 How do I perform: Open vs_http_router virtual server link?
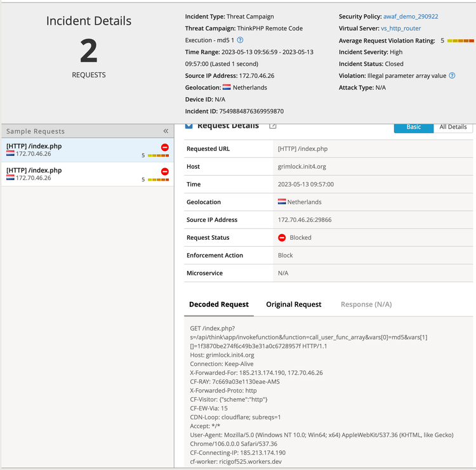(400, 29)
